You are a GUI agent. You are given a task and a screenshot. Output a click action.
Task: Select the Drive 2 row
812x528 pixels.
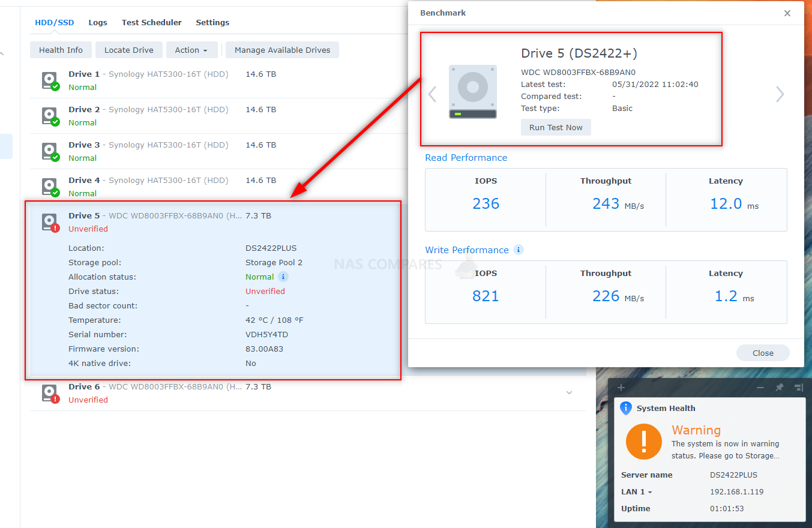[308, 116]
